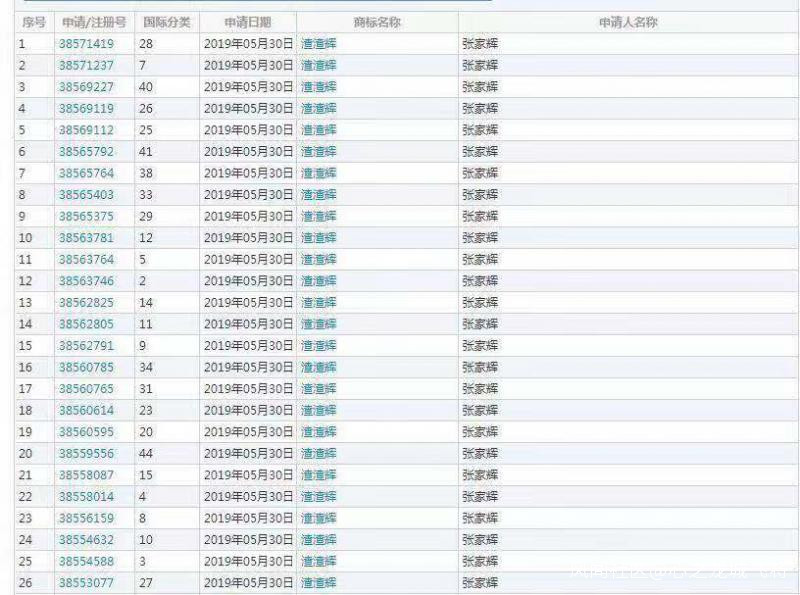Open registration number 38565764

[86, 173]
